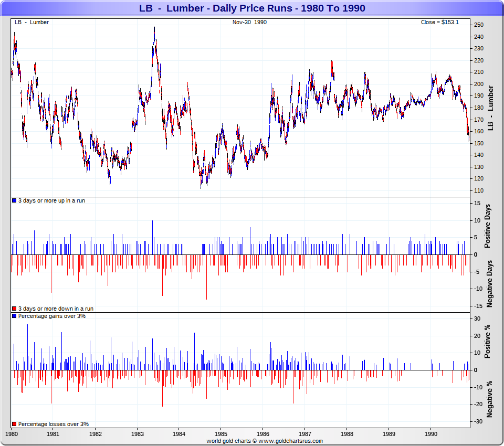Select the 1986 marker on the time axis

tap(262, 434)
